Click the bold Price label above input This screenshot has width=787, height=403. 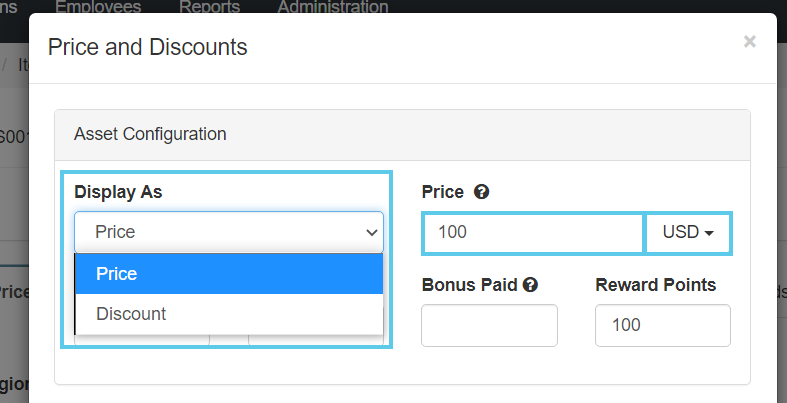[442, 192]
